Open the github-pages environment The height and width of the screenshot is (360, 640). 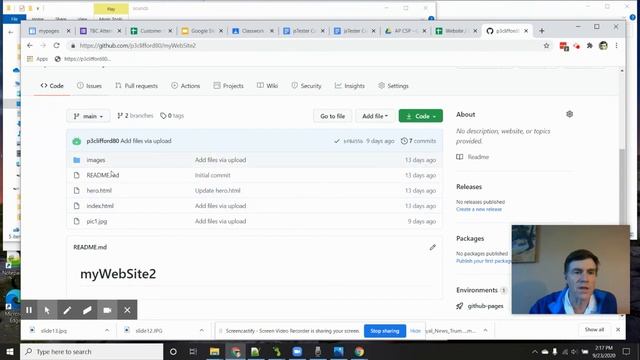[x=485, y=306]
